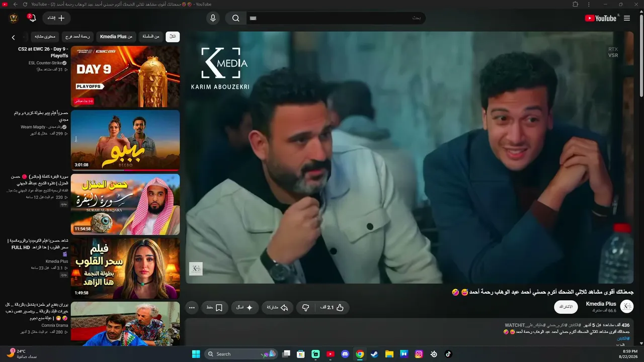Open the Surah Al-Baqara video thumbnail
This screenshot has height=362, width=644.
tap(125, 204)
